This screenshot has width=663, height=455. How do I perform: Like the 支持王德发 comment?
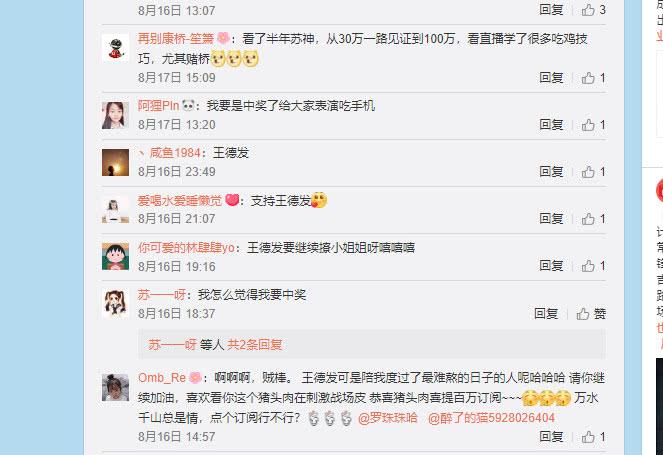(x=593, y=219)
